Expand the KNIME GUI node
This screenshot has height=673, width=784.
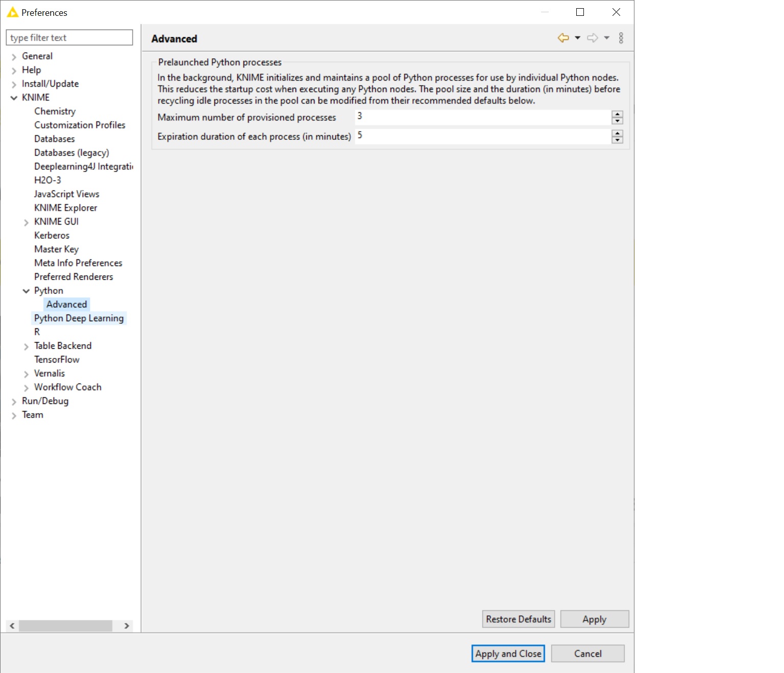pyautogui.click(x=26, y=222)
